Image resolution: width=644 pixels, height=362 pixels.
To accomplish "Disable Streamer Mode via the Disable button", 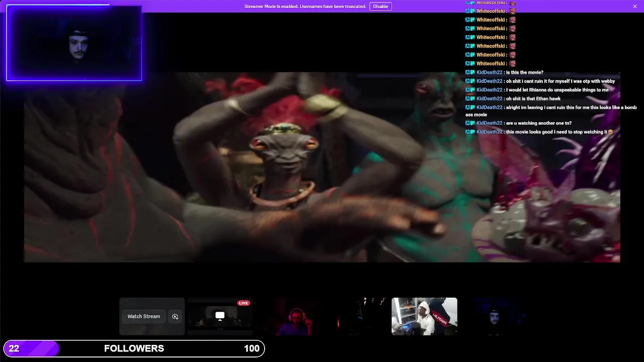I will (x=380, y=7).
